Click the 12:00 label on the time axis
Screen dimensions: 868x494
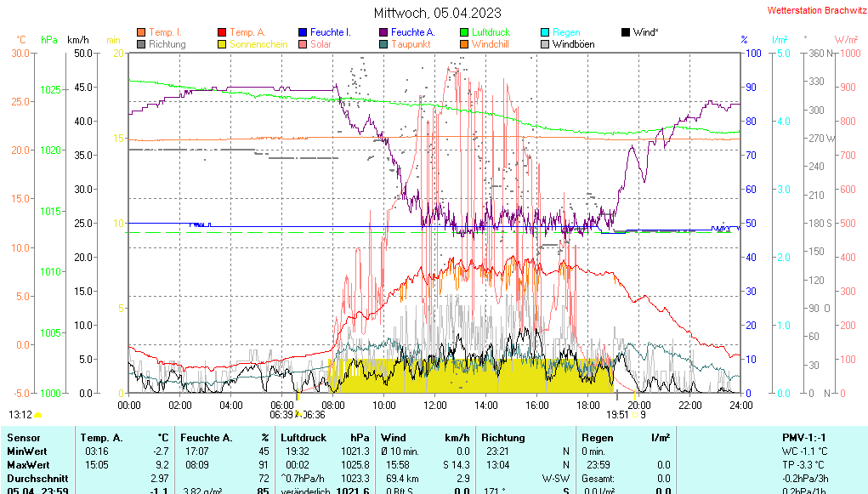[435, 405]
